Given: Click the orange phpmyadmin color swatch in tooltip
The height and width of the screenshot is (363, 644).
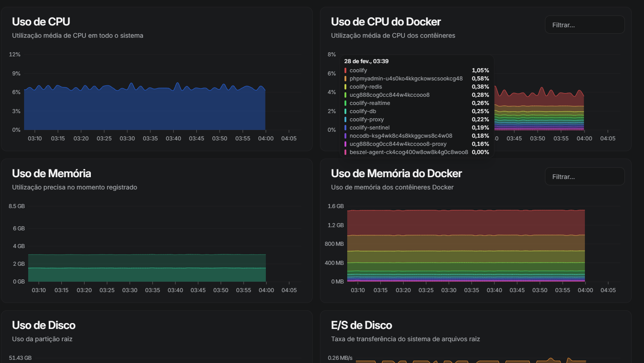Looking at the screenshot, I should (x=345, y=79).
